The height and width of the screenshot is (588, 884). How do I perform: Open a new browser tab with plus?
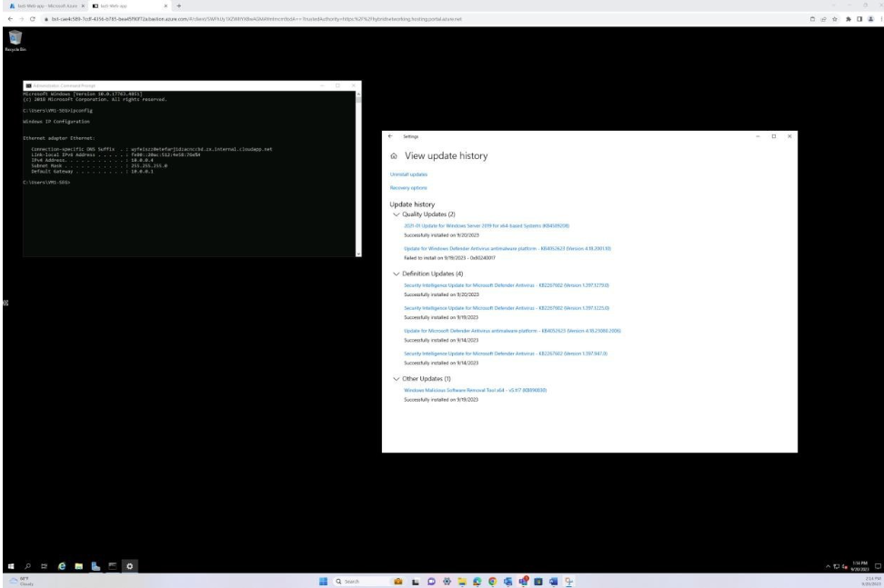click(179, 5)
